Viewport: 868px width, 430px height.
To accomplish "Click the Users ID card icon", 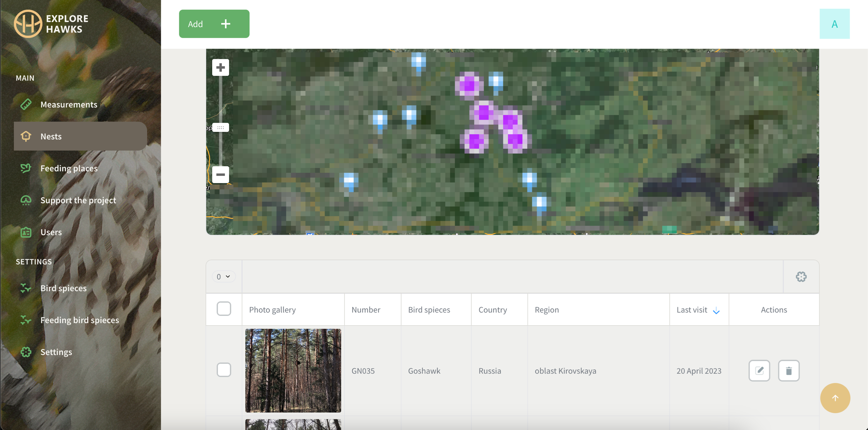I will (x=26, y=232).
